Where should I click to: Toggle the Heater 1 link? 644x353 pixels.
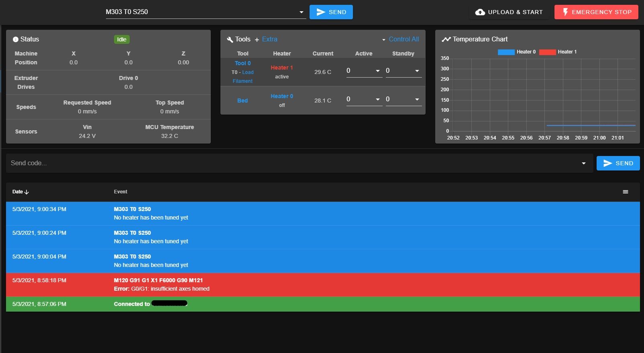(282, 68)
